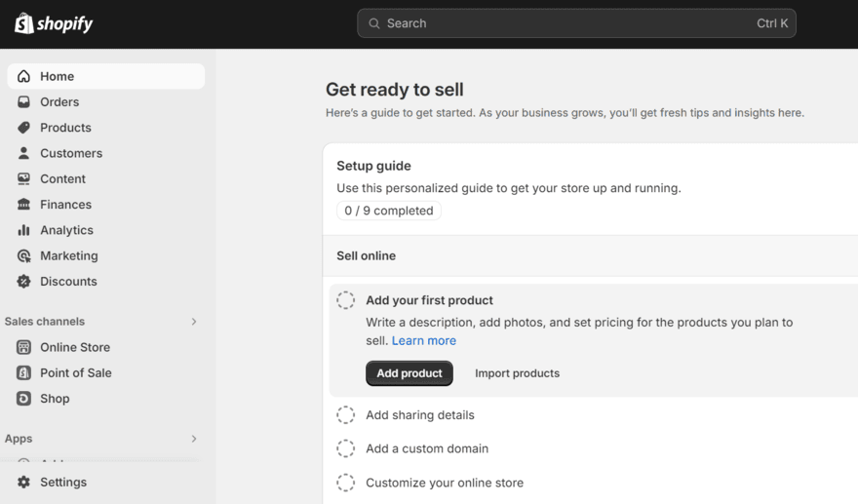Go to Marketing section

pos(106,255)
